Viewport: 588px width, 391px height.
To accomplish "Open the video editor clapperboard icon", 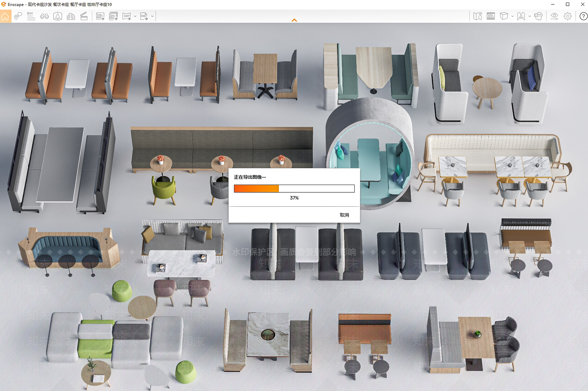I will click(84, 16).
